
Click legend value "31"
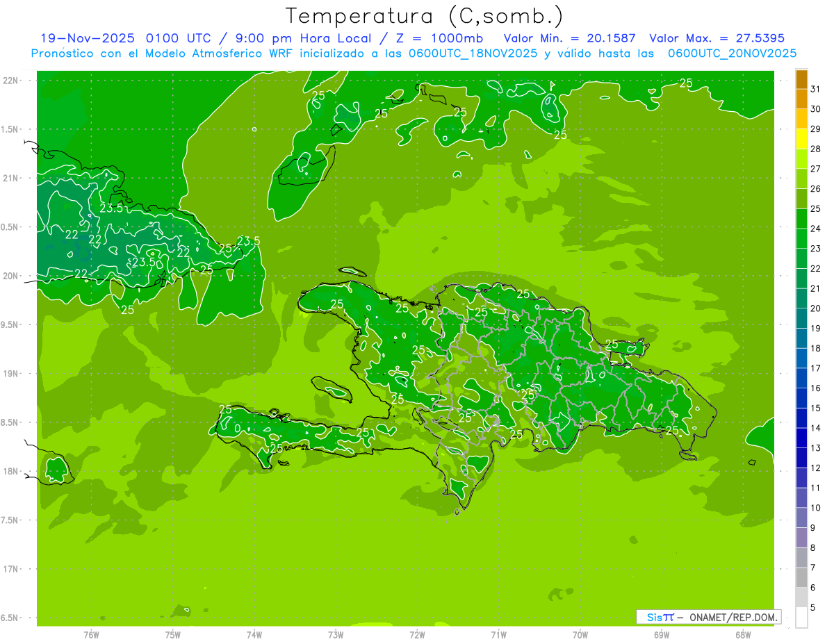tap(815, 89)
